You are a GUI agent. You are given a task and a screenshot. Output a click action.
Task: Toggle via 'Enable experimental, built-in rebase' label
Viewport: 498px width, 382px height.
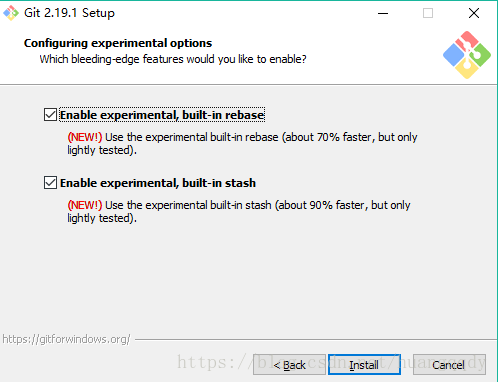pos(162,115)
